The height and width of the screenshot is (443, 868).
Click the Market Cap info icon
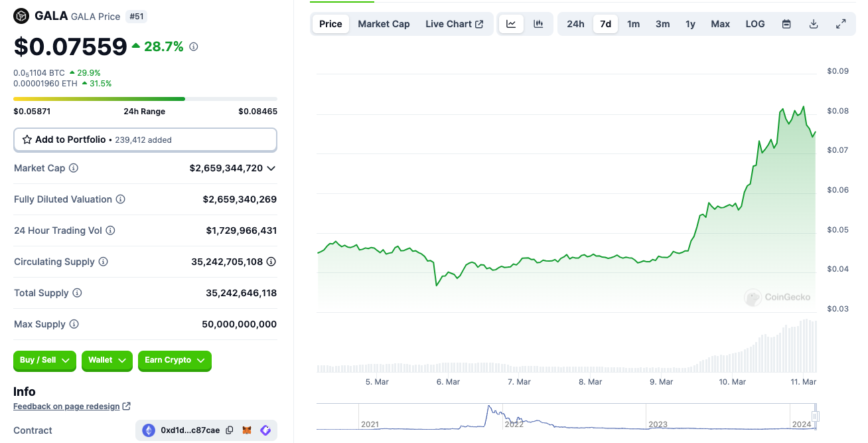point(74,168)
